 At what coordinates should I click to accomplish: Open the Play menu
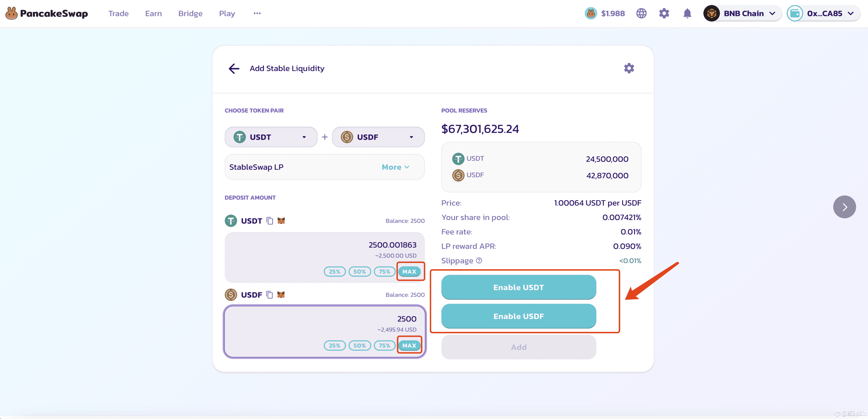pyautogui.click(x=227, y=14)
